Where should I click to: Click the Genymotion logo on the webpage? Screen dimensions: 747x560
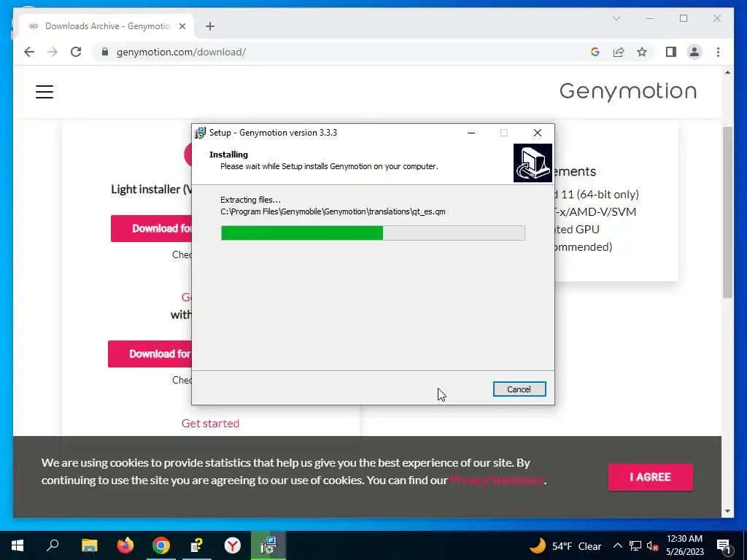[628, 91]
